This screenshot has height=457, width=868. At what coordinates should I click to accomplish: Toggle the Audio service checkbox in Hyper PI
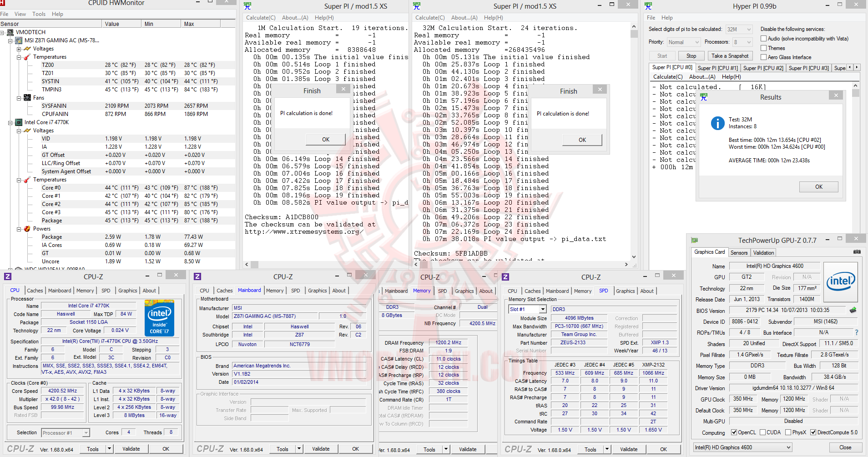pos(764,39)
